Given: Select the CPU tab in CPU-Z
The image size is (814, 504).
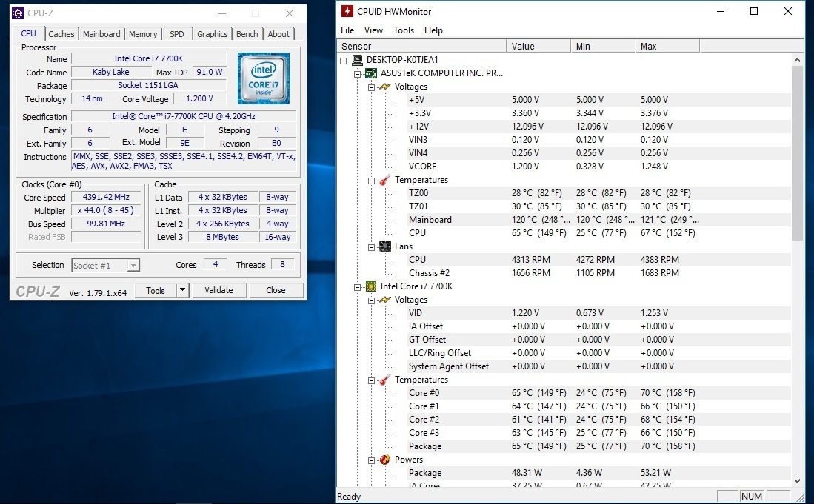Looking at the screenshot, I should (29, 33).
